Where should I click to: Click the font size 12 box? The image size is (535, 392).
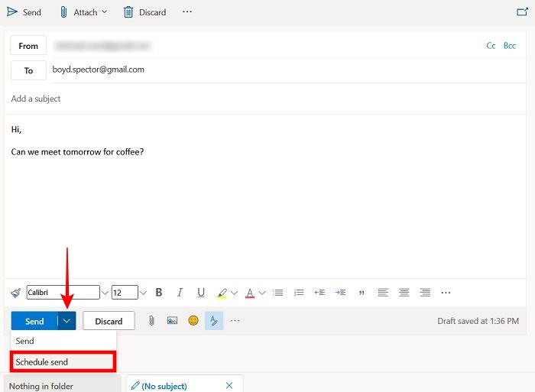pos(125,293)
